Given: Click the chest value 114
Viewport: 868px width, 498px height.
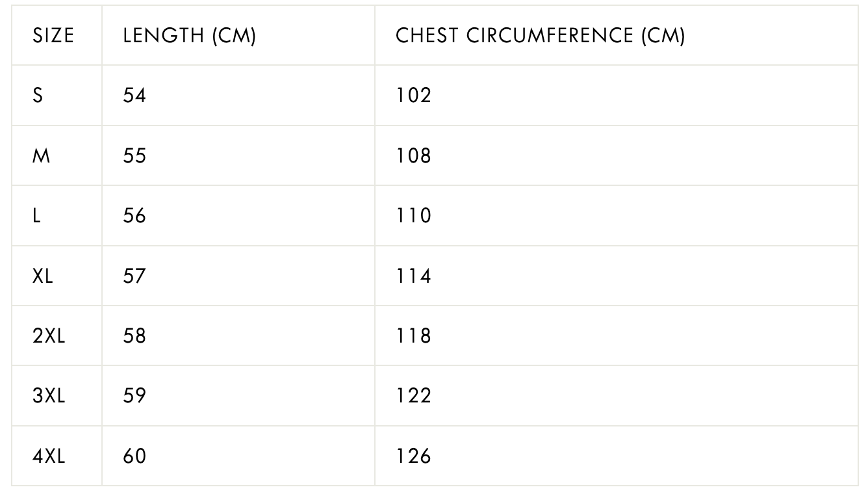Looking at the screenshot, I should pos(414,276).
